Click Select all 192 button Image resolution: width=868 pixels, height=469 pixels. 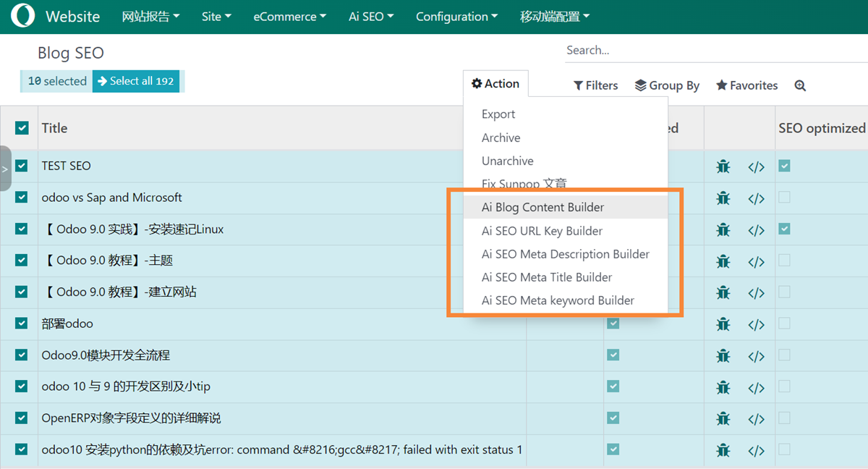pos(136,81)
